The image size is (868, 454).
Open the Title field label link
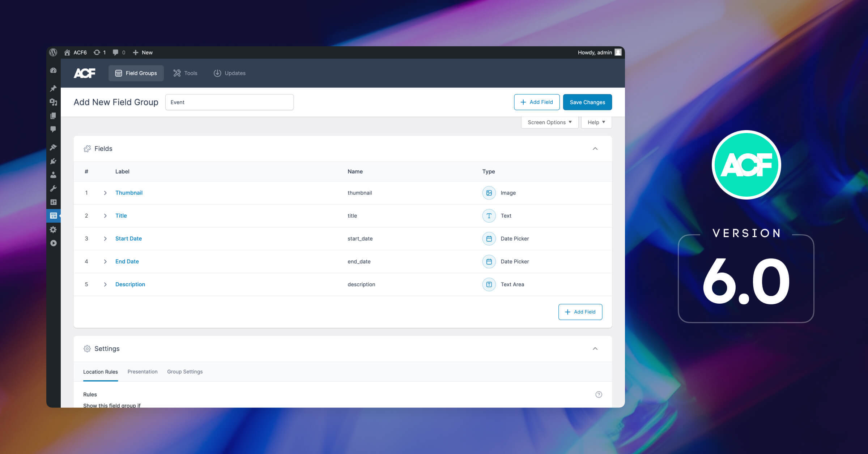pos(121,215)
